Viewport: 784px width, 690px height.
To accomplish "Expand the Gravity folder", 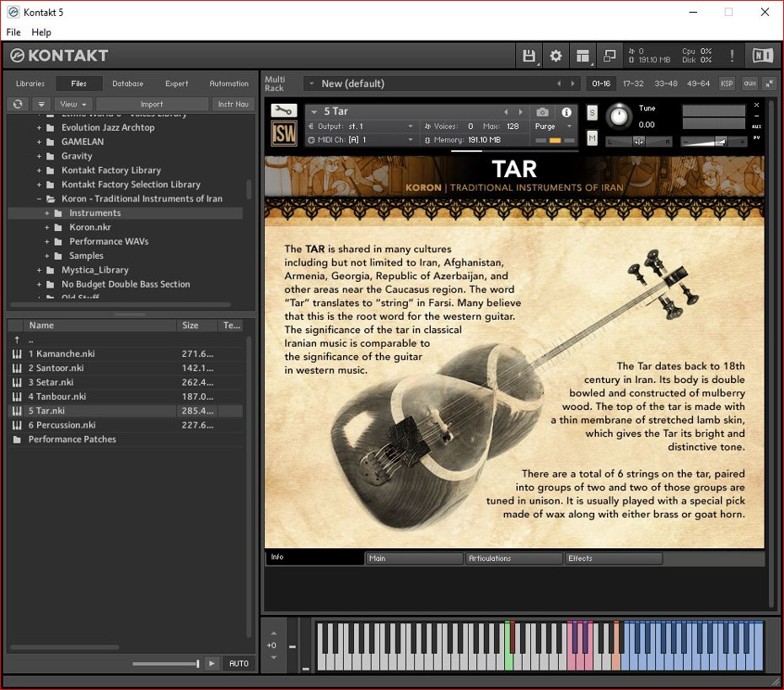I will coord(39,157).
